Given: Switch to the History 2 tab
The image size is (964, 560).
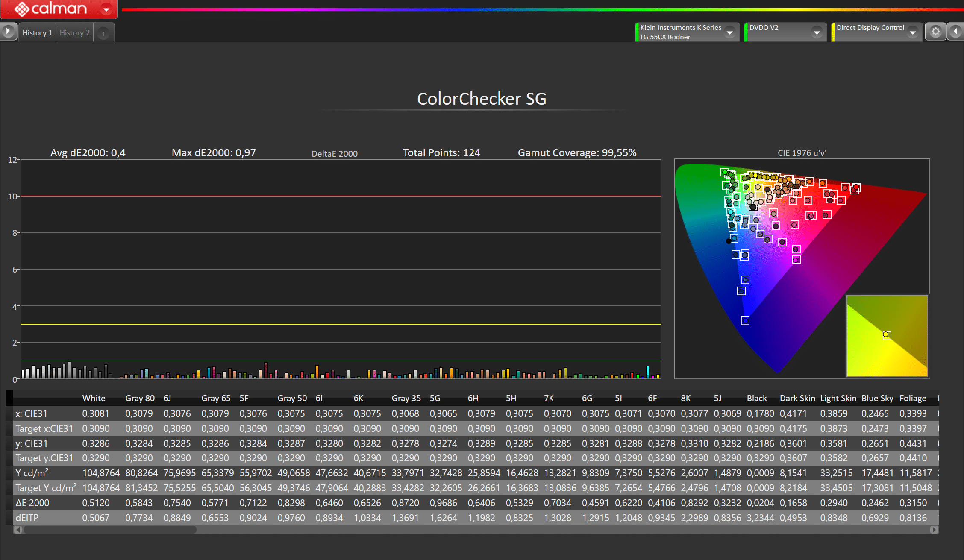Looking at the screenshot, I should (x=75, y=33).
